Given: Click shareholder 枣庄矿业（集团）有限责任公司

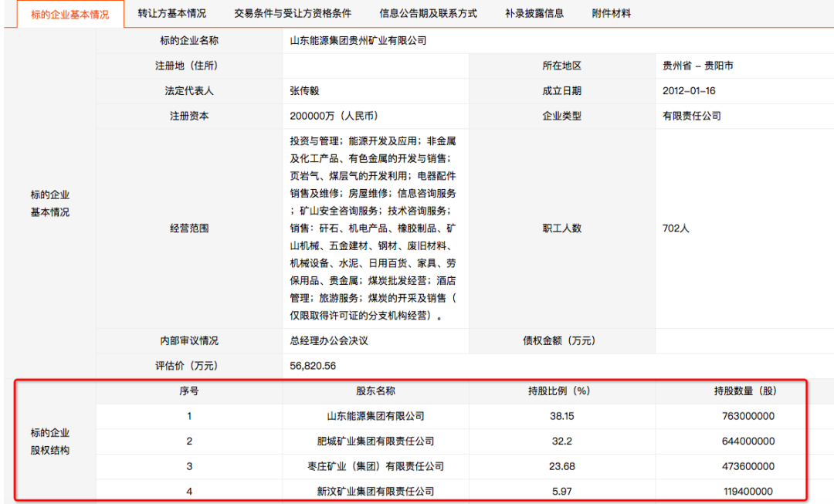Looking at the screenshot, I should 375,466.
